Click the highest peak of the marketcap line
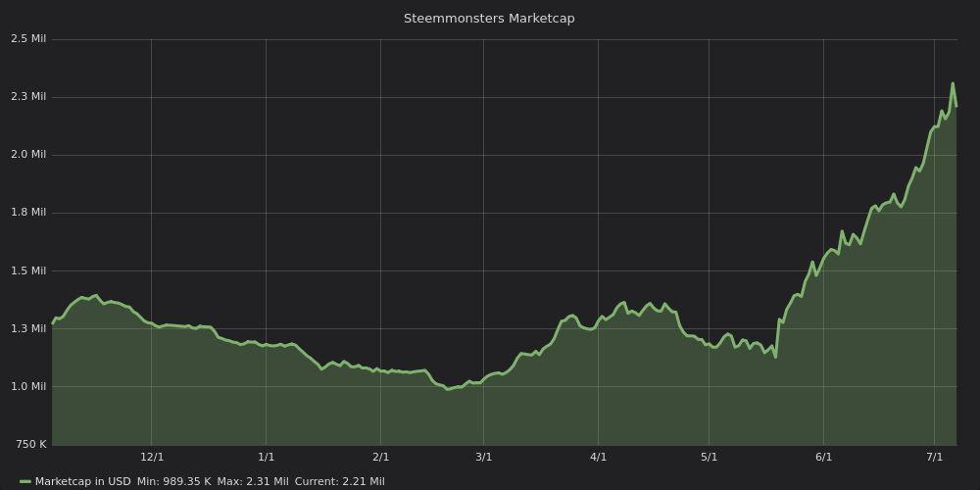This screenshot has height=490, width=980. click(x=953, y=83)
